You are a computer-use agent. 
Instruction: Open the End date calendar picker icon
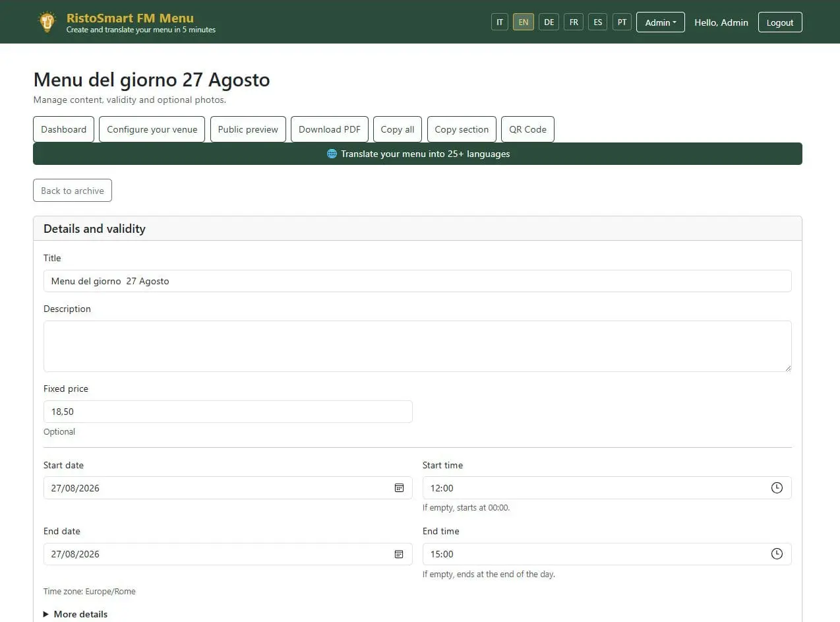(399, 554)
